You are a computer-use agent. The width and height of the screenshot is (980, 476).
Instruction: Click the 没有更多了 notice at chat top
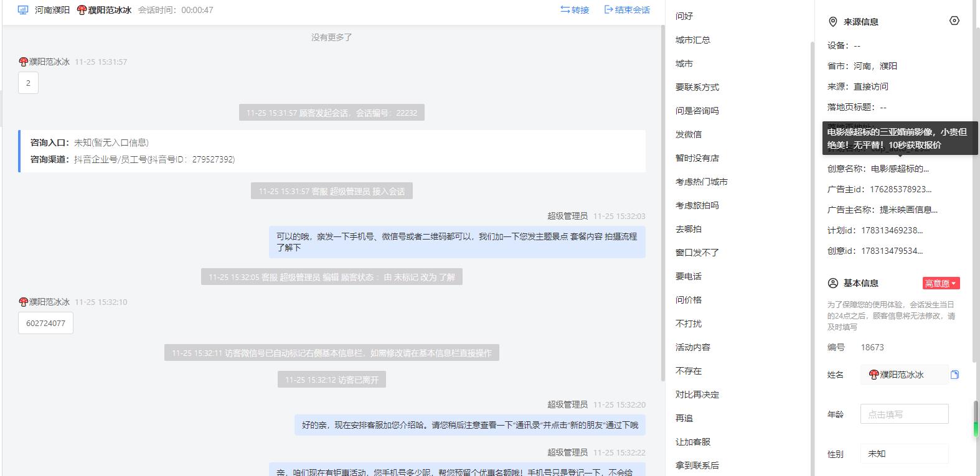point(332,37)
